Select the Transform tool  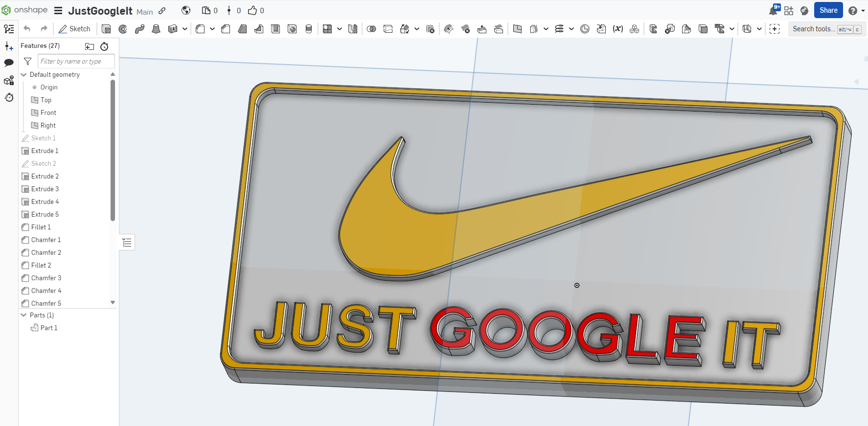405,29
